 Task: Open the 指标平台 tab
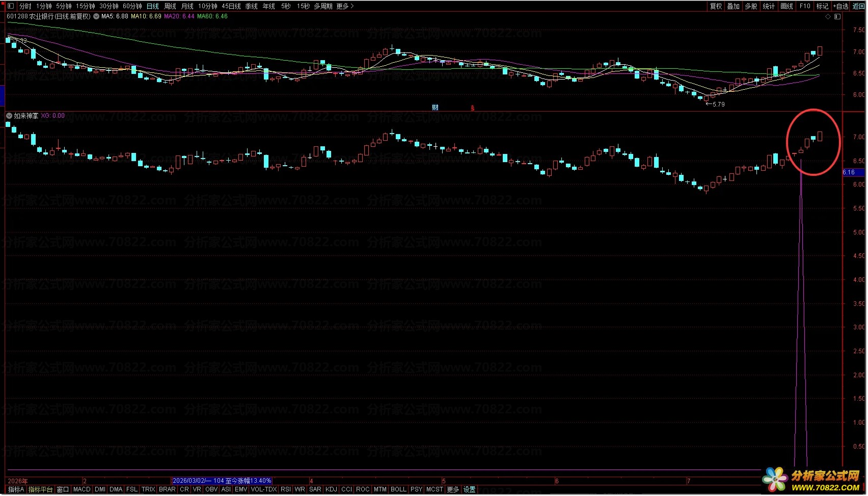(41, 489)
